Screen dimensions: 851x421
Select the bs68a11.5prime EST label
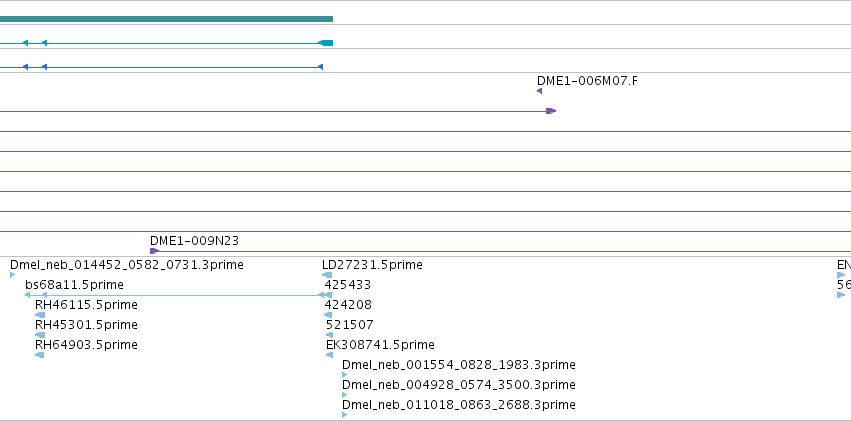click(x=74, y=285)
